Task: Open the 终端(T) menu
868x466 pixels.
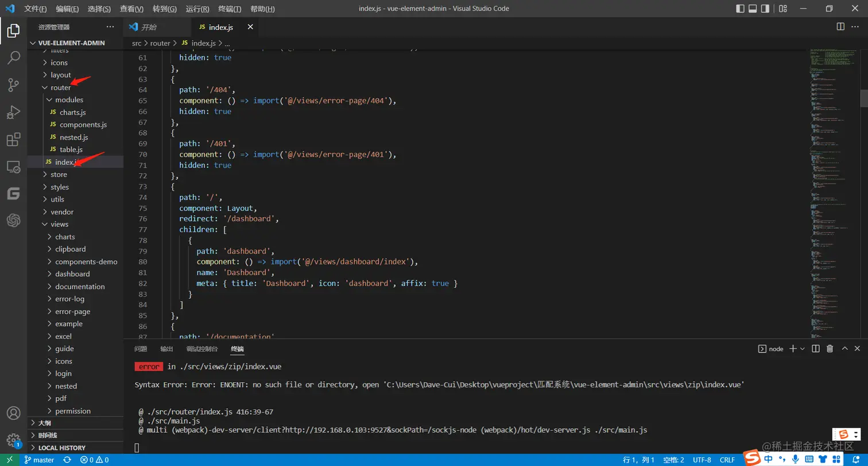Action: pos(230,9)
